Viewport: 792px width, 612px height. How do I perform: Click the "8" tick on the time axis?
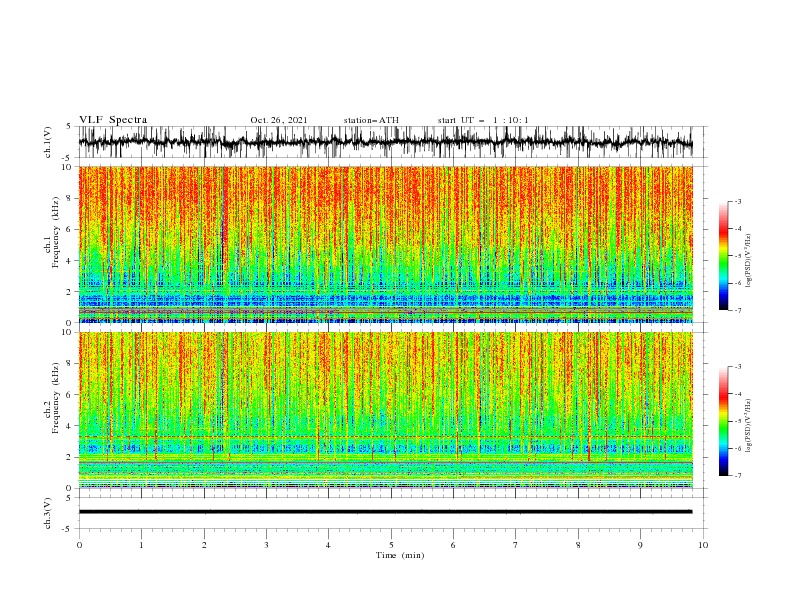coord(578,545)
